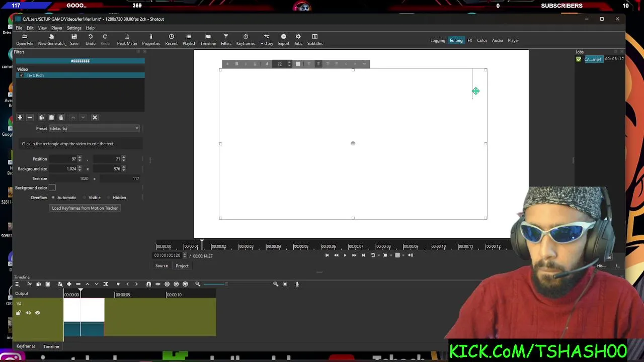Open the Settings menu
The image size is (644, 362).
click(x=74, y=28)
